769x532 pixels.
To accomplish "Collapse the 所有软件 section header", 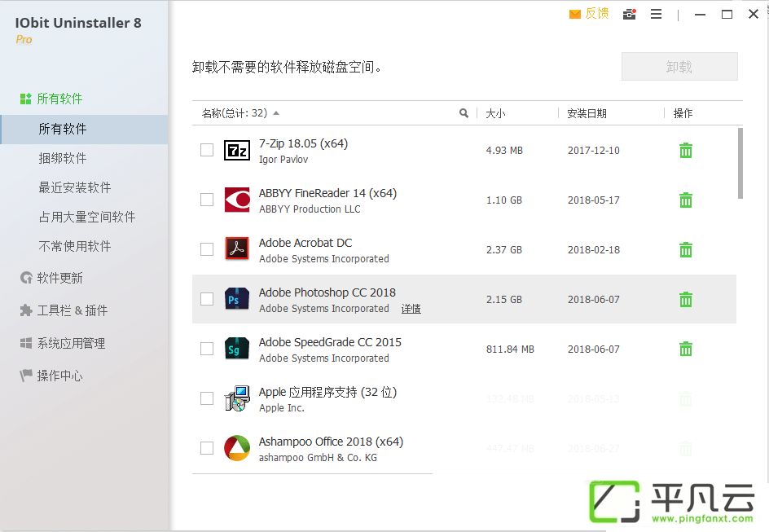I will coord(51,99).
